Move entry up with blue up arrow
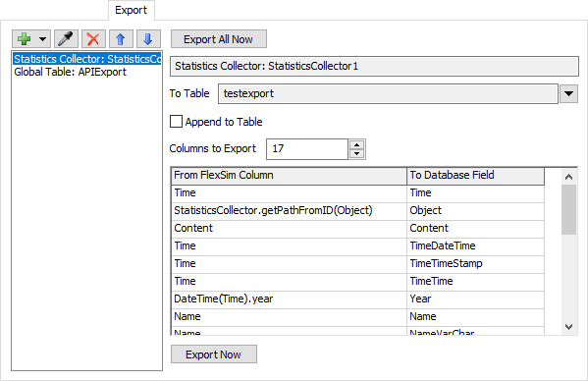 [x=121, y=39]
